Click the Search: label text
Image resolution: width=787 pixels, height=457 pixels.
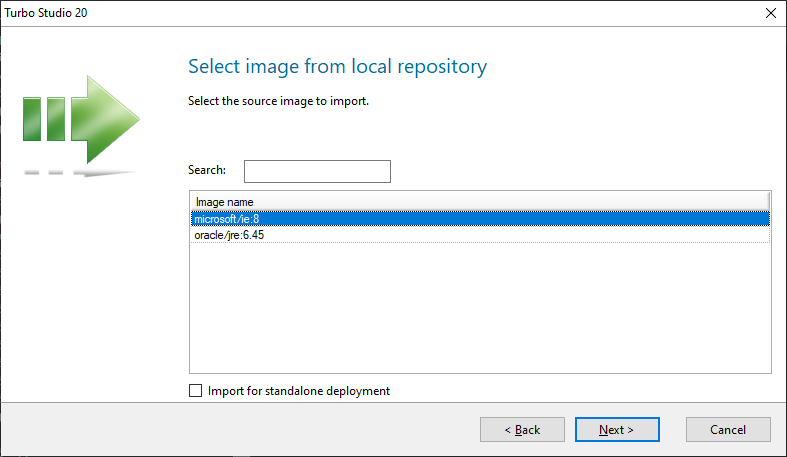pos(207,170)
